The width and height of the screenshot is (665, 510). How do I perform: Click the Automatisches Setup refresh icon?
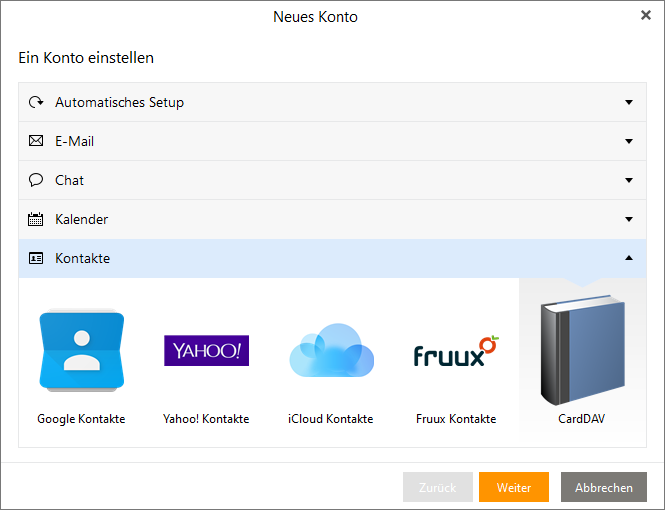[x=36, y=102]
